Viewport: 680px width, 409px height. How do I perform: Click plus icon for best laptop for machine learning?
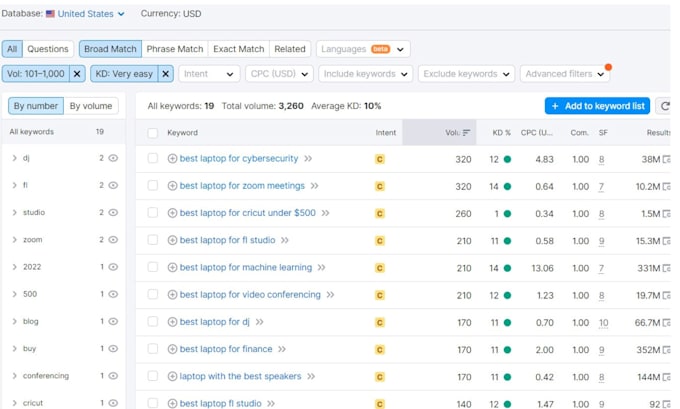pyautogui.click(x=172, y=268)
